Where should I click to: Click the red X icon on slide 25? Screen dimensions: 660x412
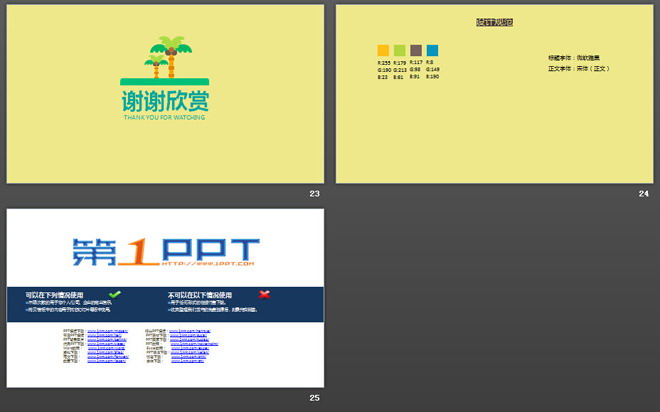click(x=264, y=294)
